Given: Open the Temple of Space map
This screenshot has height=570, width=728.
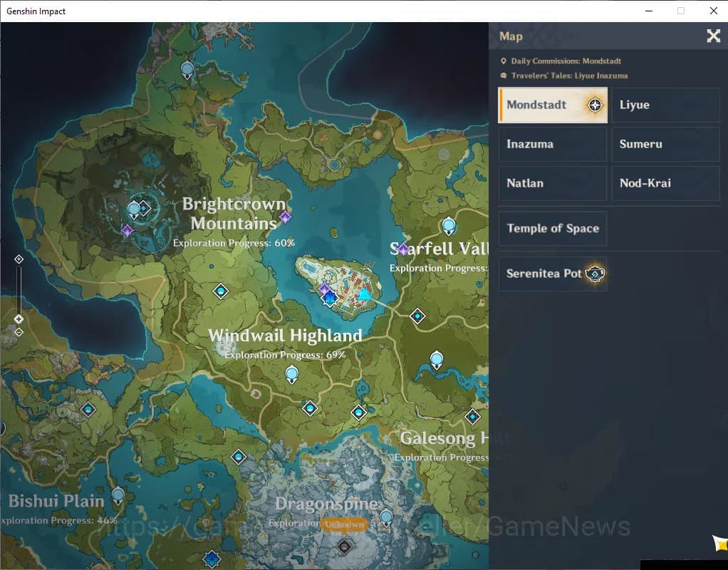Looking at the screenshot, I should [x=553, y=228].
